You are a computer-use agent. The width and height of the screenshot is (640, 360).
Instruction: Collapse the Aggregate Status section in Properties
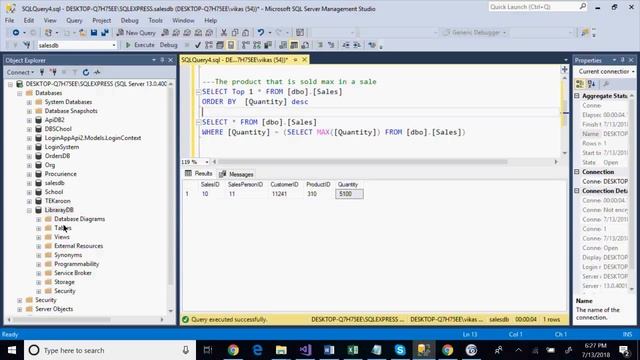(x=577, y=96)
